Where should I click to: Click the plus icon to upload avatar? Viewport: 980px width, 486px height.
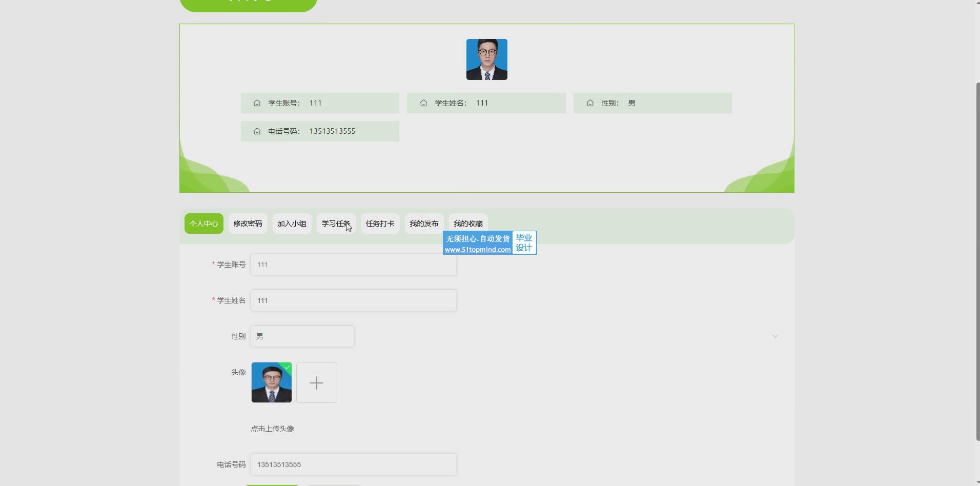(x=317, y=382)
